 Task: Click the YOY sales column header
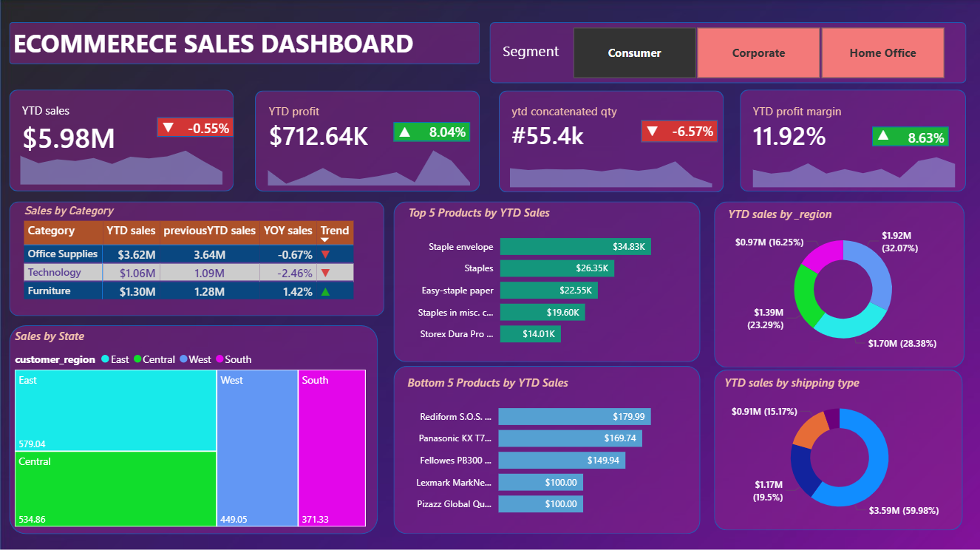288,231
